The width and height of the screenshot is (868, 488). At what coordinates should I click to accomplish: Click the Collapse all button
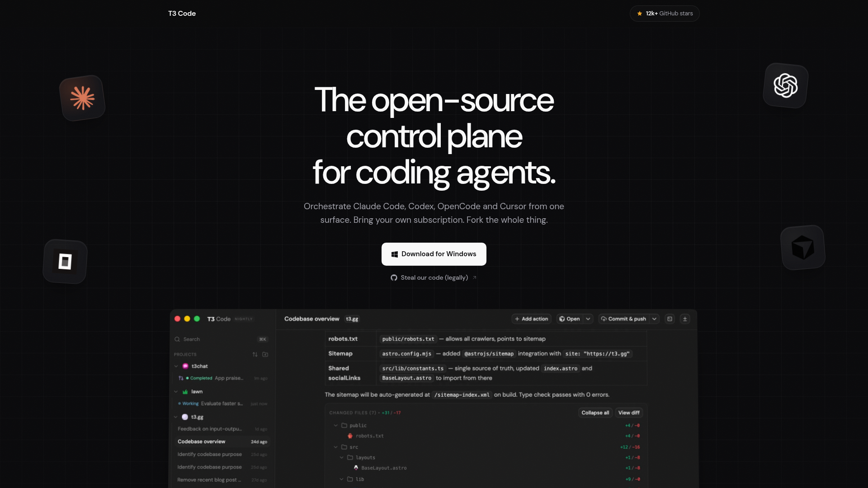(595, 413)
